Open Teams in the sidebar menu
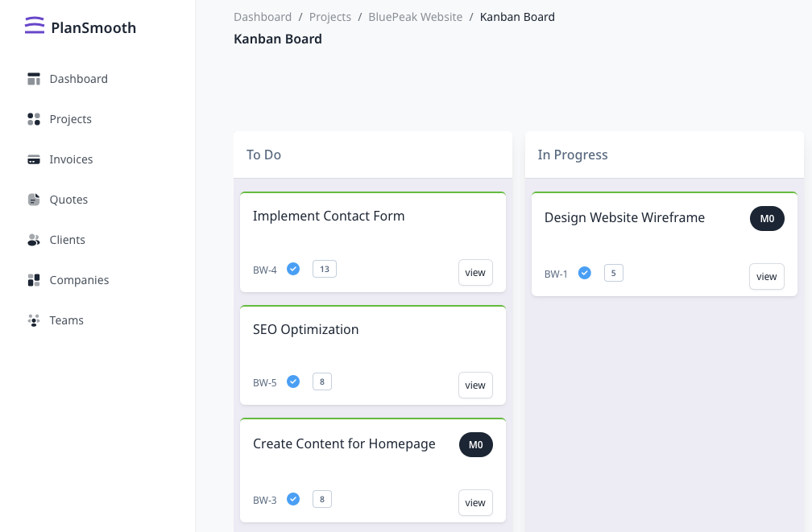The width and height of the screenshot is (812, 532). click(x=66, y=320)
